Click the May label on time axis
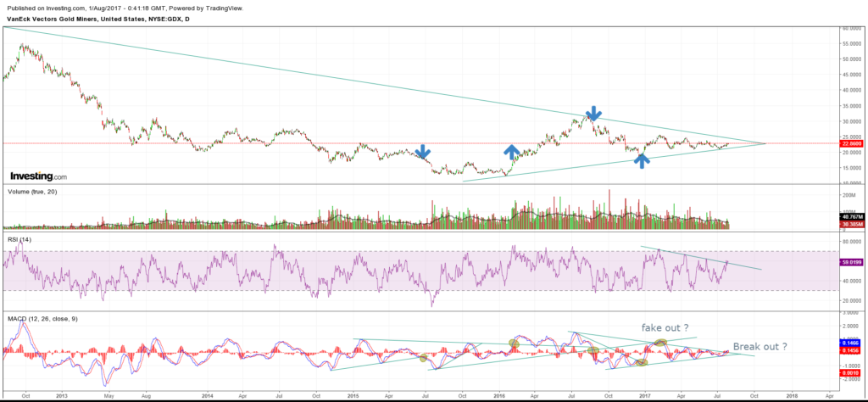Viewport: 868px width, 402px height. click(108, 396)
